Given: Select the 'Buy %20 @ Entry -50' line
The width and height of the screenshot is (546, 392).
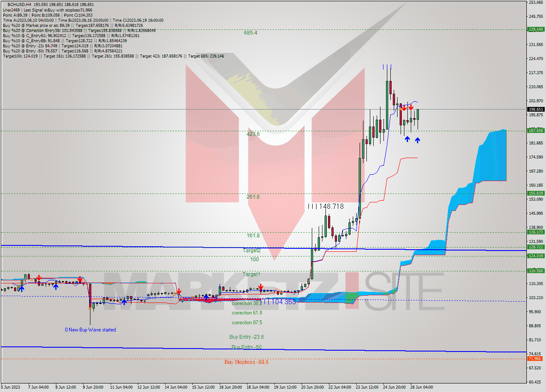Looking at the screenshot, I should pos(63,51).
